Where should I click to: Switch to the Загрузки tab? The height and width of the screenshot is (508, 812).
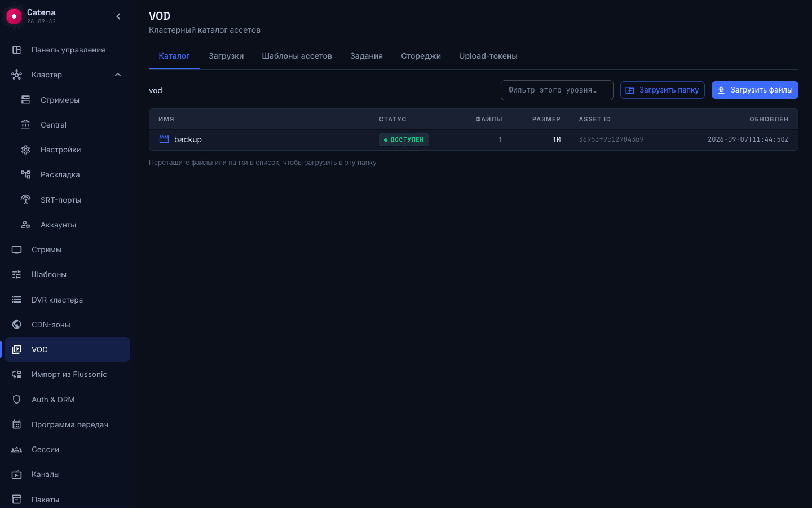tap(226, 56)
